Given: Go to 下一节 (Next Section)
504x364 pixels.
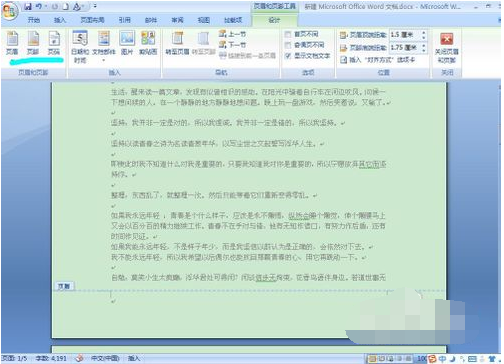Looking at the screenshot, I should pos(232,44).
